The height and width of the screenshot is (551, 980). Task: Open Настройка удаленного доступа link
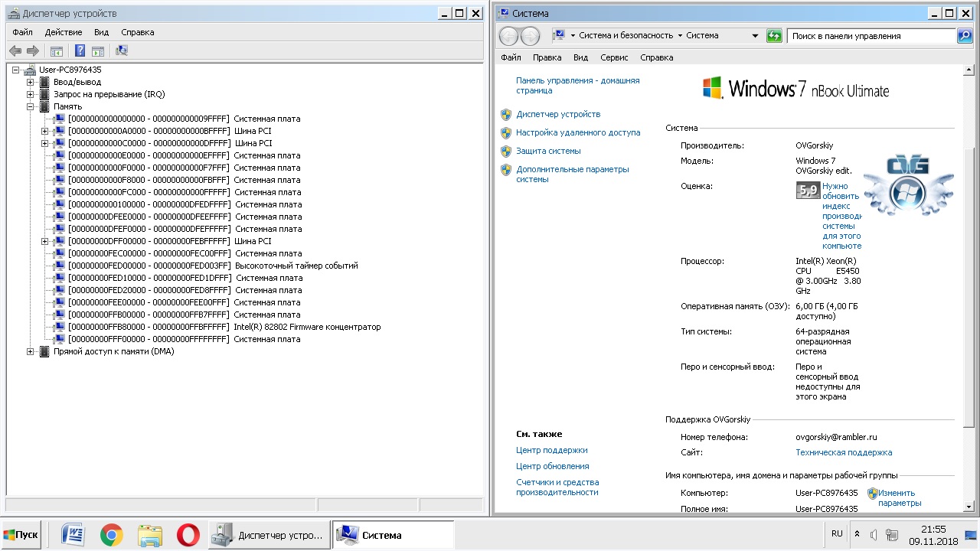[x=578, y=132]
